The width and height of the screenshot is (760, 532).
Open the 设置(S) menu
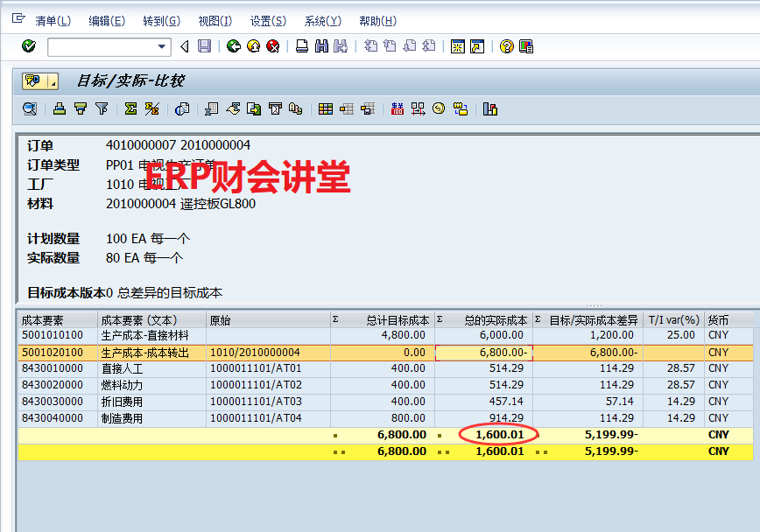point(268,21)
